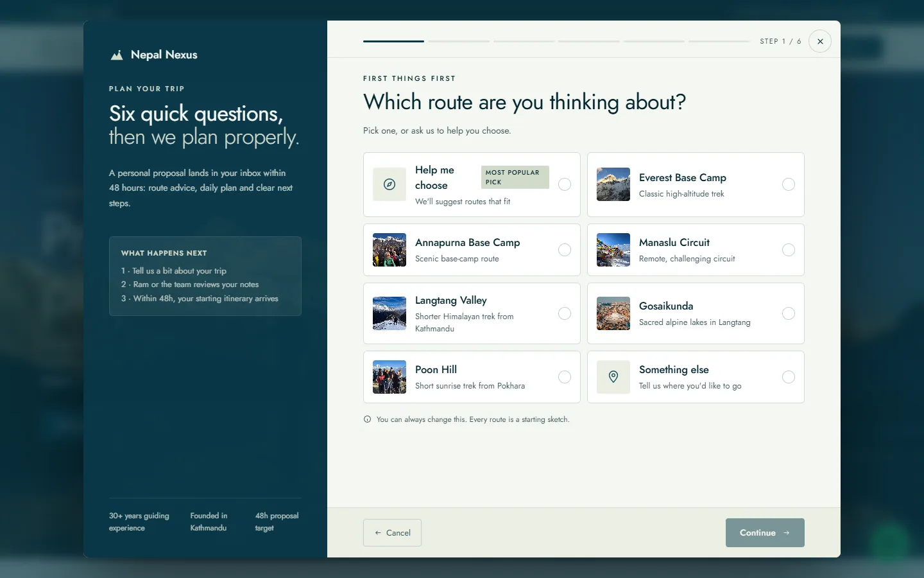Pick the Manaslu Circuit radio option
The height and width of the screenshot is (578, 924).
[x=789, y=250]
